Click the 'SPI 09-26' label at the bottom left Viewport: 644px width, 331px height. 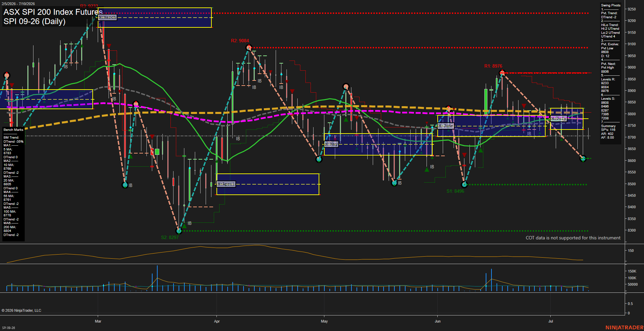coord(8,328)
